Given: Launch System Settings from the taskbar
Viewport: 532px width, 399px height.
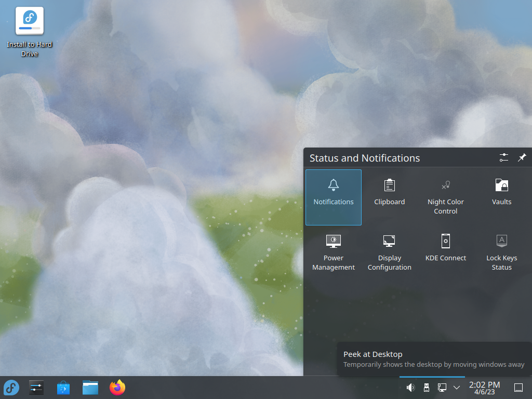Looking at the screenshot, I should tap(36, 388).
